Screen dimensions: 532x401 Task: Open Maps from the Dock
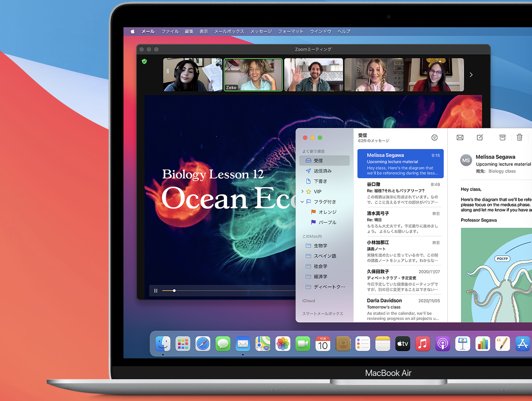[263, 343]
